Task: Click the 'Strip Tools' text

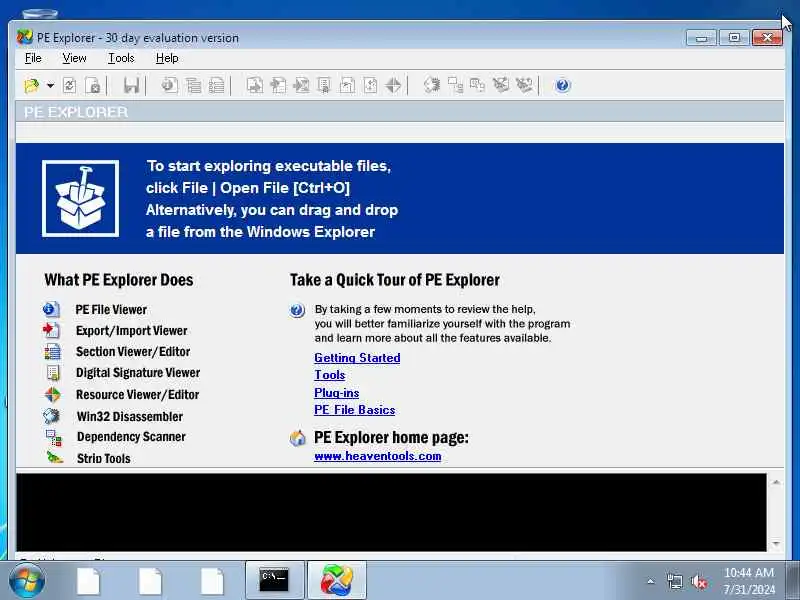Action: 104,458
